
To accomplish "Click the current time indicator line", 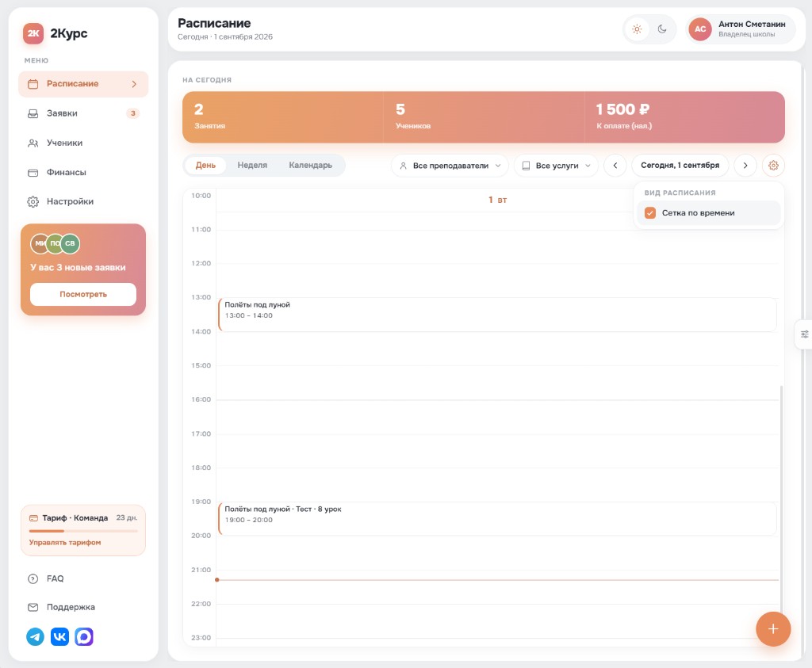I will [x=497, y=580].
